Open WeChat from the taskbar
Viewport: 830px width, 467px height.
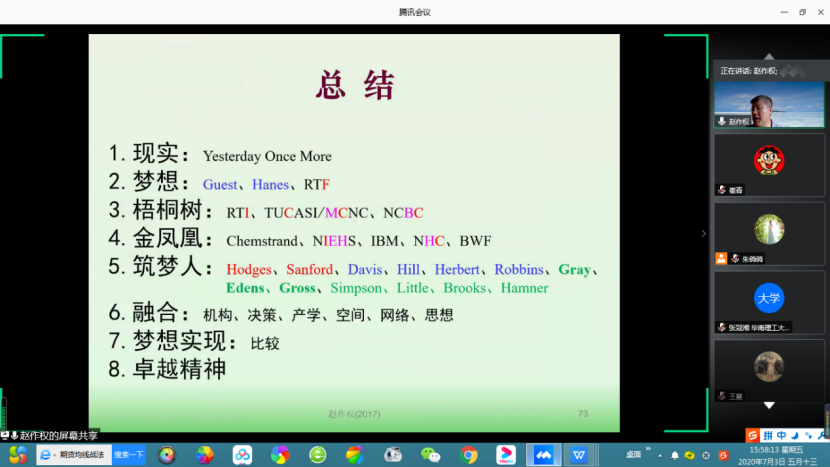click(430, 455)
